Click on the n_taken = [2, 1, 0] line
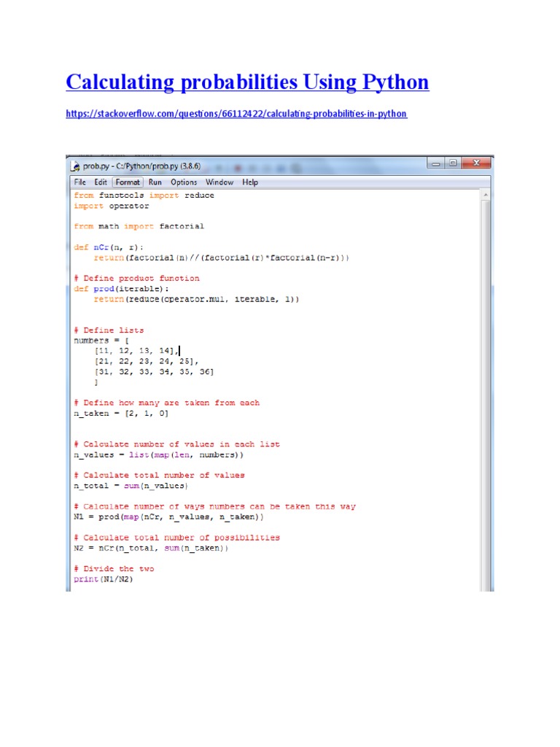The height and width of the screenshot is (747, 560). pyautogui.click(x=121, y=414)
